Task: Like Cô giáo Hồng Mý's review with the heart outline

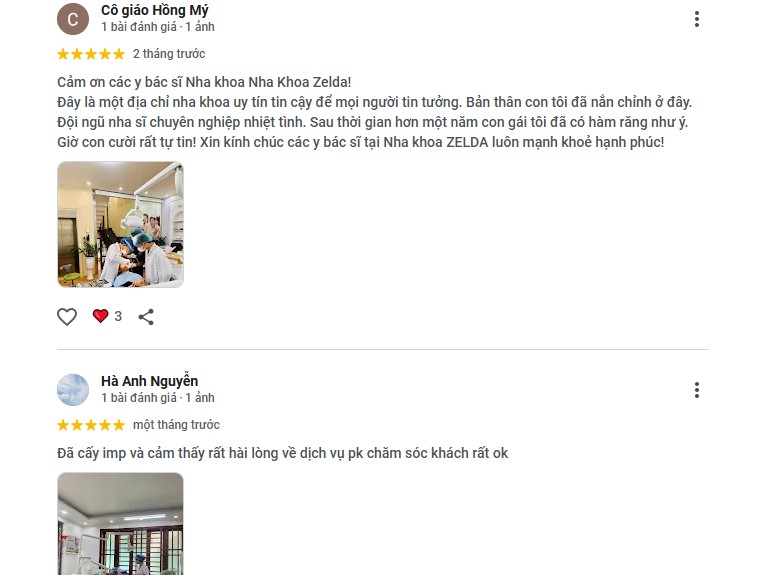Action: (67, 317)
